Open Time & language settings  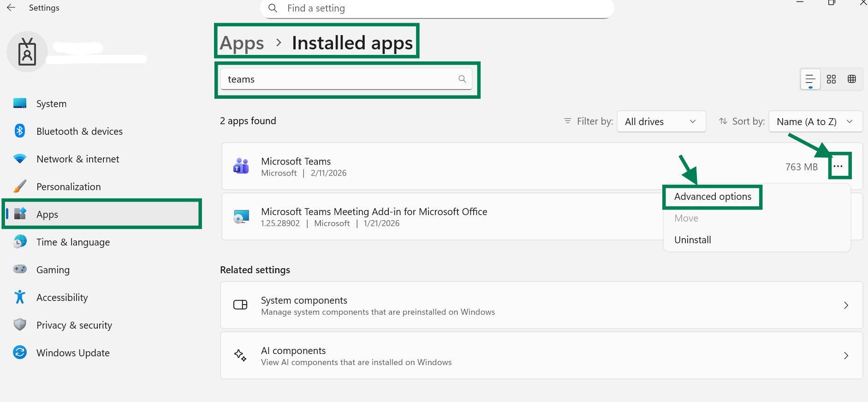(x=101, y=242)
